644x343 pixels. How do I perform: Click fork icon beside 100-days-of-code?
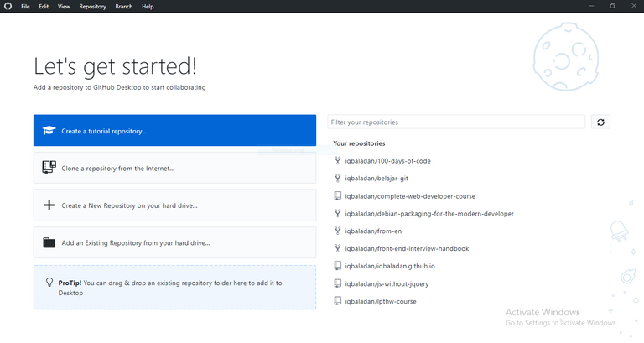click(338, 160)
